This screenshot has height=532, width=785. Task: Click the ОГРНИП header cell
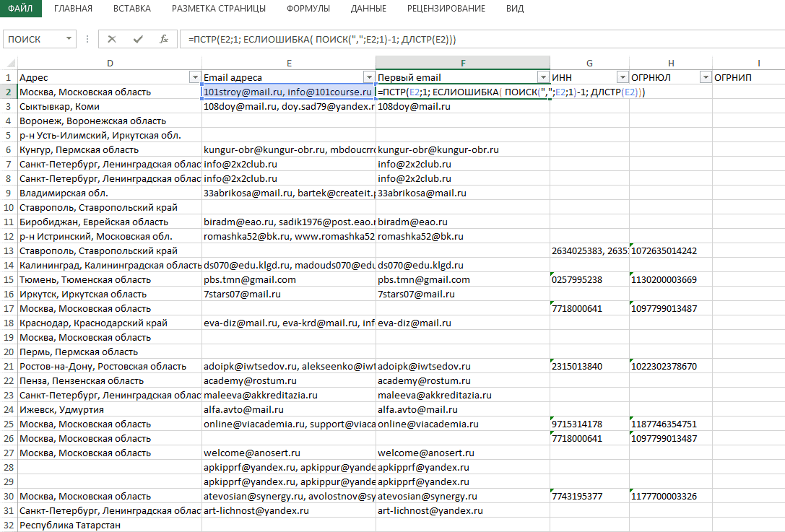(748, 77)
